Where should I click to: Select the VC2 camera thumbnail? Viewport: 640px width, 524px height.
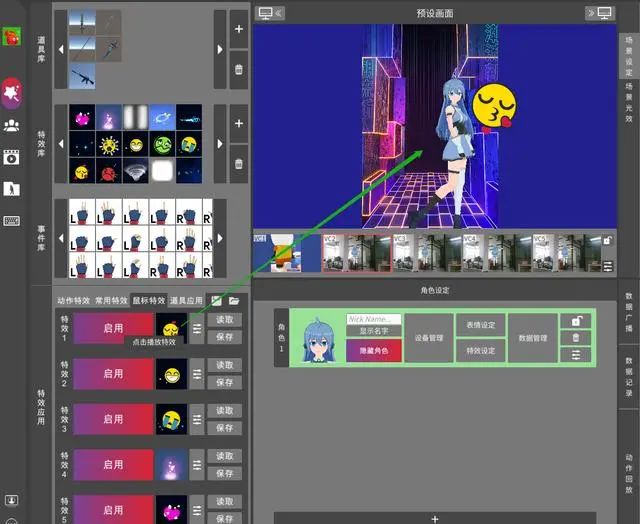click(x=357, y=253)
